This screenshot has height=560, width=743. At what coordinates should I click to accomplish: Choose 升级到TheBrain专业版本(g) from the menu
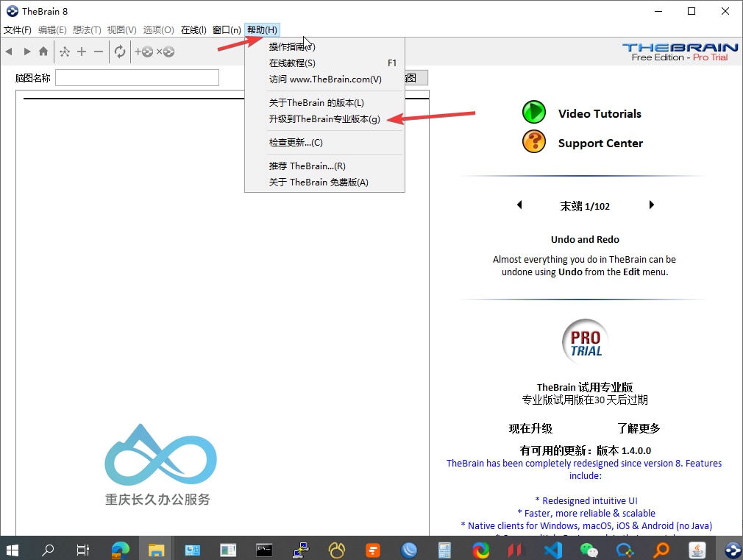coord(324,119)
